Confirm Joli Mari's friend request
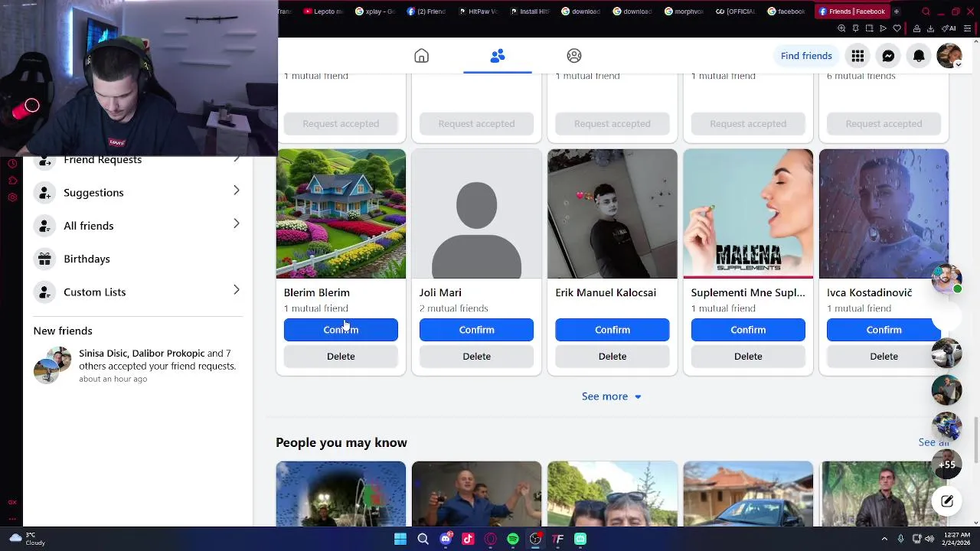The width and height of the screenshot is (980, 551). tap(476, 330)
